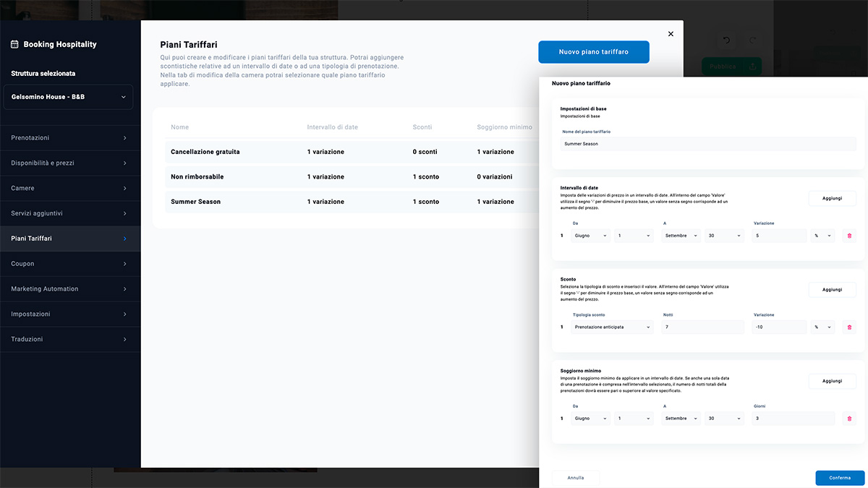Image resolution: width=868 pixels, height=488 pixels.
Task: Click Aggiungi in the Sconto section
Action: 832,290
